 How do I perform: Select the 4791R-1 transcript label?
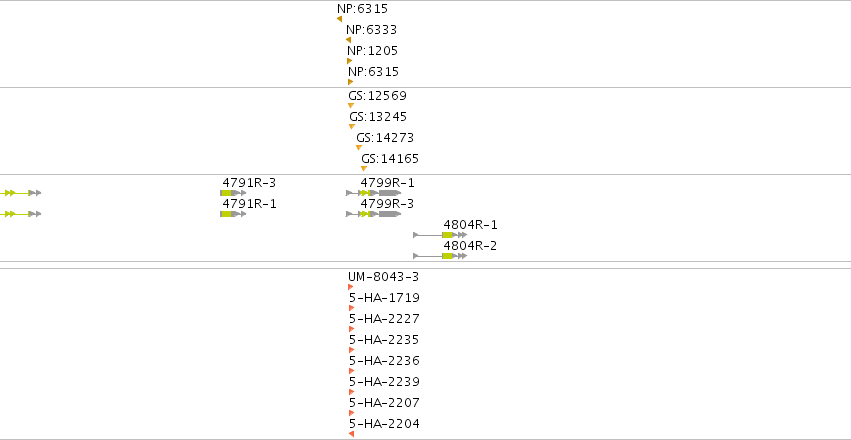pyautogui.click(x=249, y=204)
